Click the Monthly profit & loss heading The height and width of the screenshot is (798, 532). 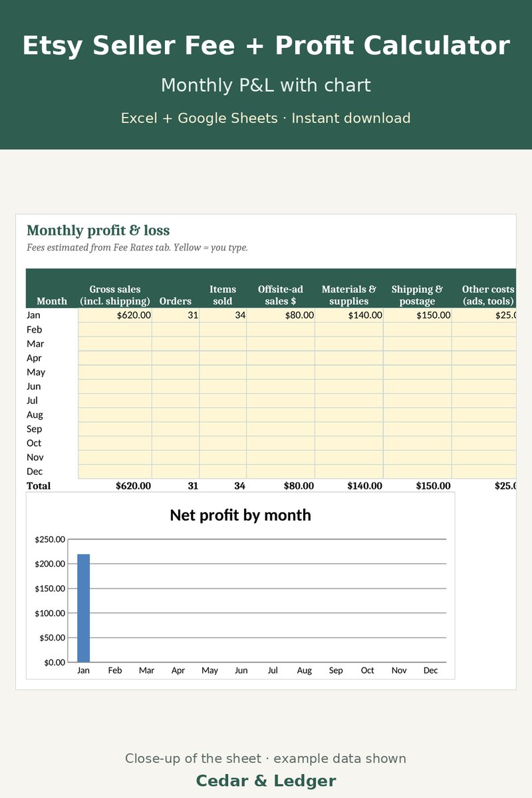[98, 231]
